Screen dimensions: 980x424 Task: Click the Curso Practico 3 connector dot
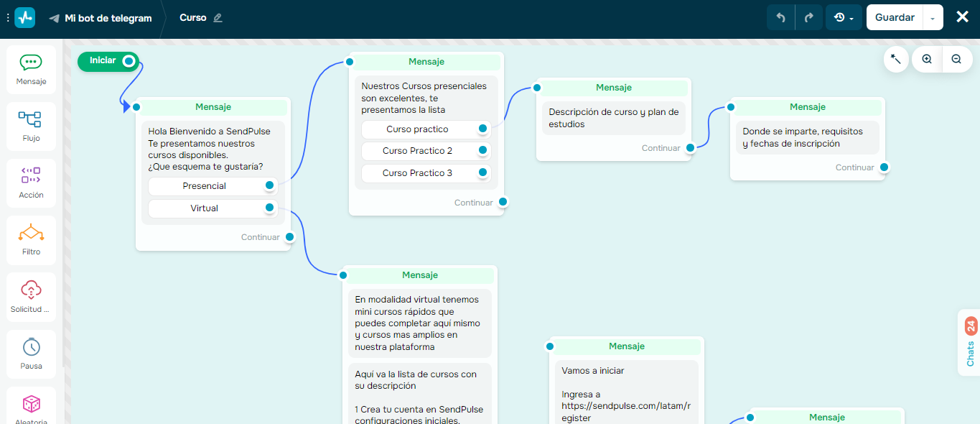click(x=482, y=172)
